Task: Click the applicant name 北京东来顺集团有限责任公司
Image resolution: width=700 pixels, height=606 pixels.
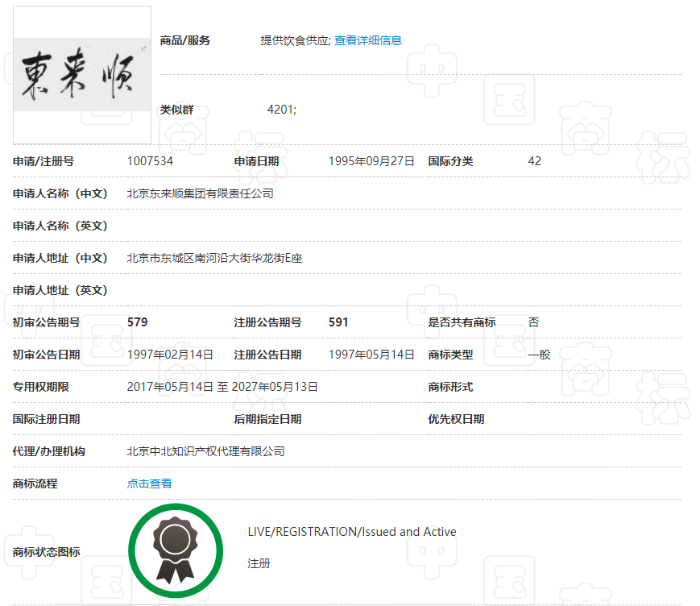Action: coord(200,193)
